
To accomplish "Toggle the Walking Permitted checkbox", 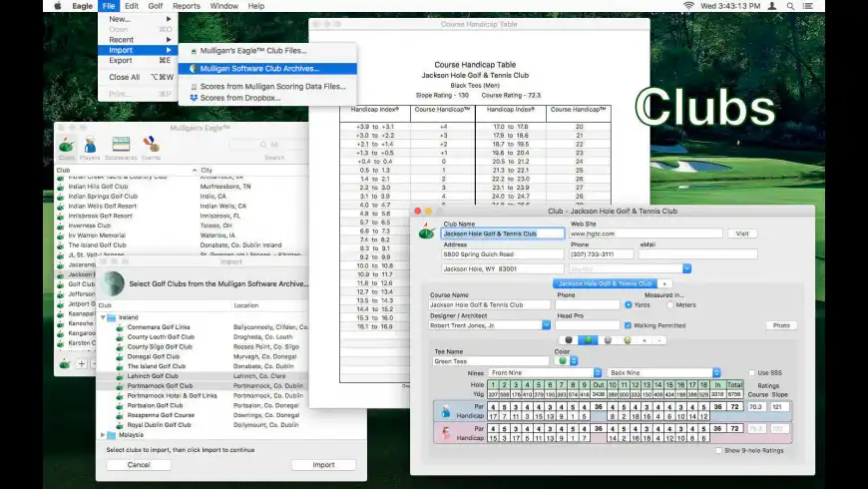I will tap(628, 325).
